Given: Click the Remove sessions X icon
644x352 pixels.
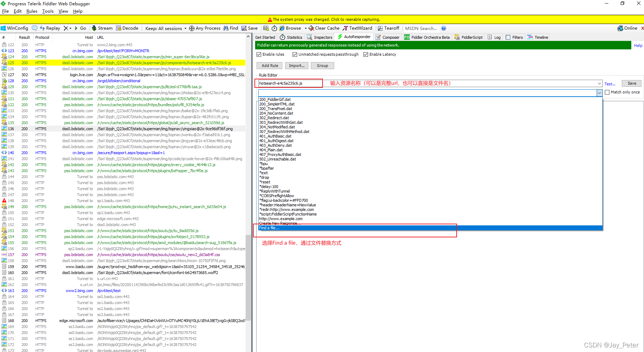Looking at the screenshot, I should click(66, 28).
